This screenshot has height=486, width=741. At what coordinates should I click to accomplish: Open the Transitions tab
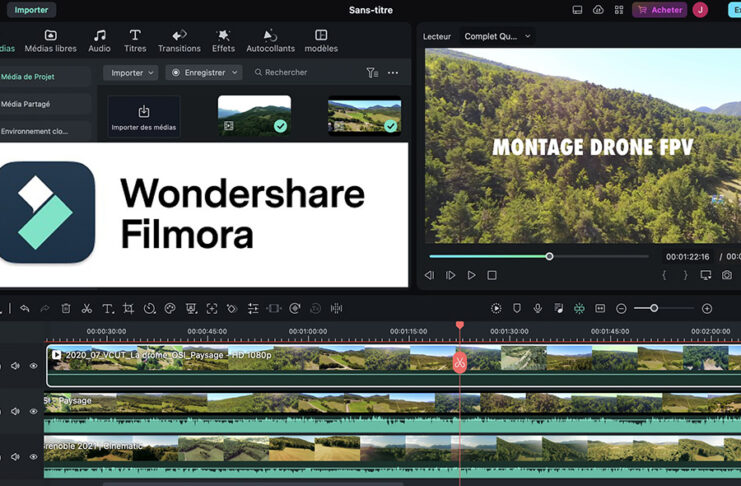click(179, 41)
